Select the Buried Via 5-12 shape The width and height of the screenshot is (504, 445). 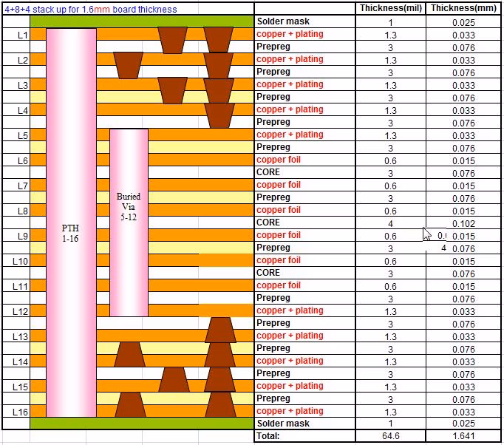[x=129, y=222]
